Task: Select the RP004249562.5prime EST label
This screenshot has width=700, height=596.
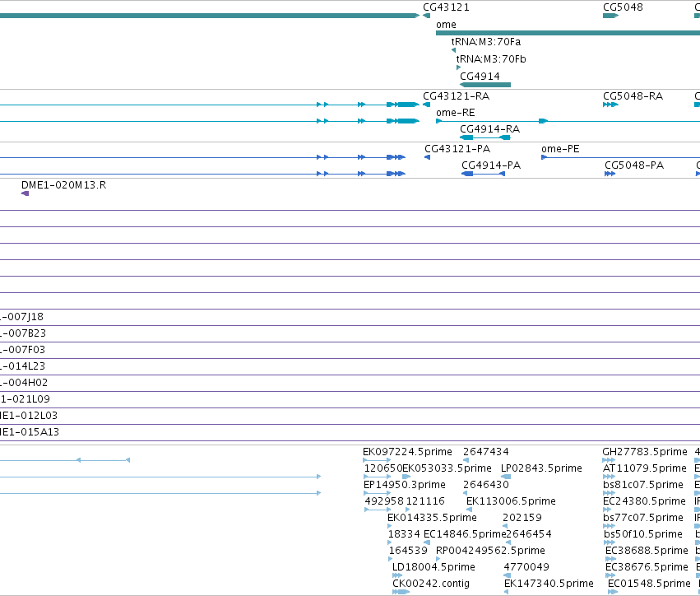Action: click(x=490, y=551)
